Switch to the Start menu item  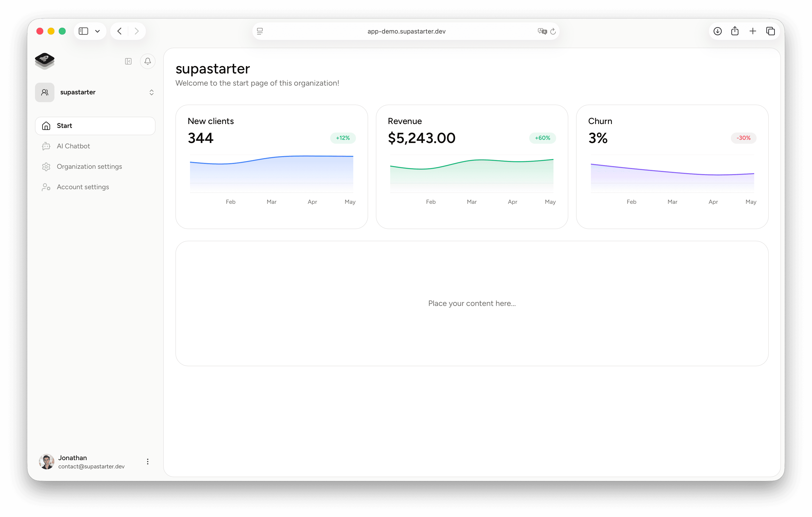pyautogui.click(x=64, y=125)
